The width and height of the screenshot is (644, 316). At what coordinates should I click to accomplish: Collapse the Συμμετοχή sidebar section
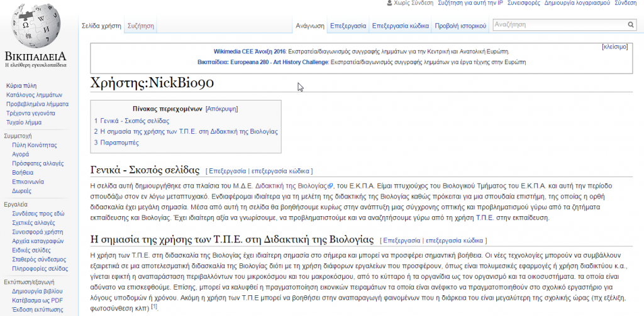(x=18, y=136)
